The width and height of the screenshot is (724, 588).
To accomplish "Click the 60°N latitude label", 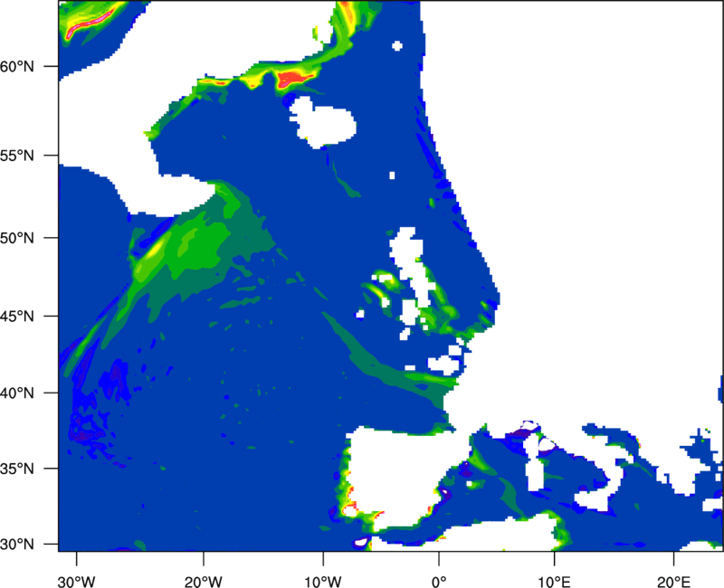I will click(17, 66).
